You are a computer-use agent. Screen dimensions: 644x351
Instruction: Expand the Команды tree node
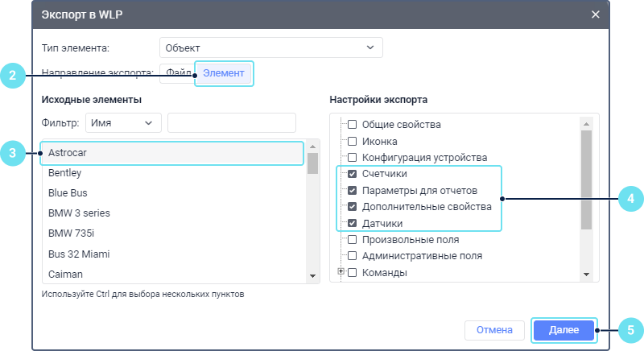[341, 273]
